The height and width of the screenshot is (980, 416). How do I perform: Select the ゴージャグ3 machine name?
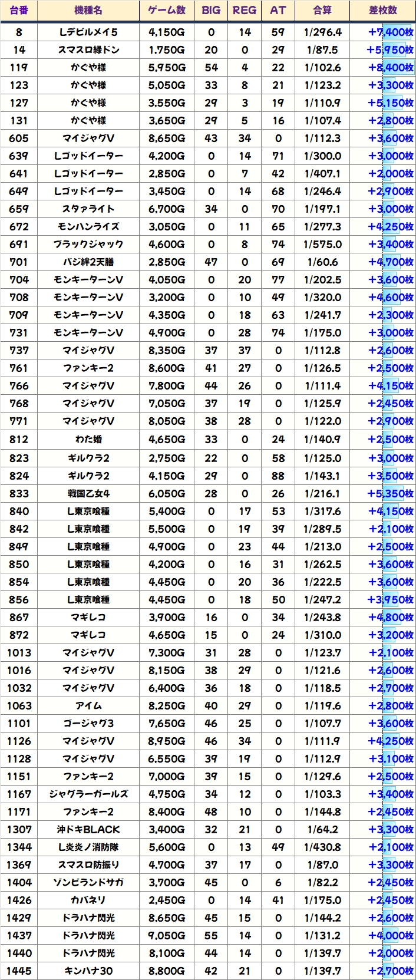(x=88, y=723)
